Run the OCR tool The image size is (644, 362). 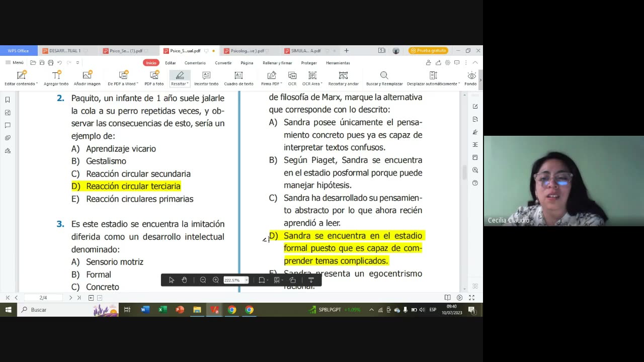click(x=292, y=78)
